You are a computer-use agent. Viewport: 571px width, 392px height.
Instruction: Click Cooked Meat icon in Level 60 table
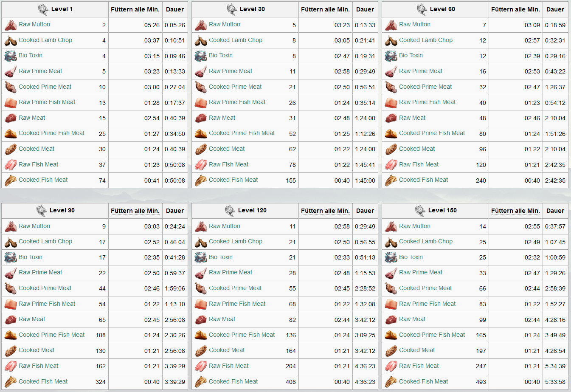(x=391, y=149)
